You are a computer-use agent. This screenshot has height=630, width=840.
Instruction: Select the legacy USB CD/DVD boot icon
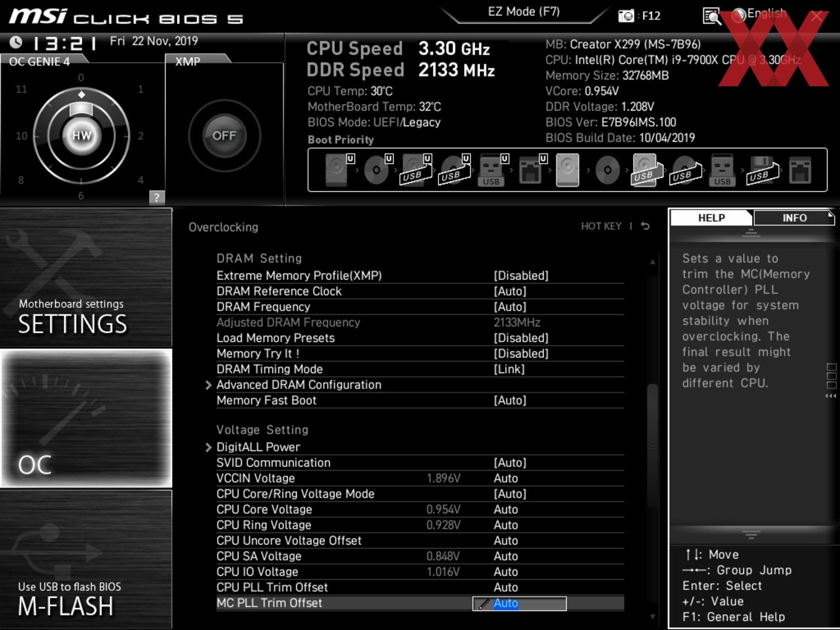(x=685, y=170)
